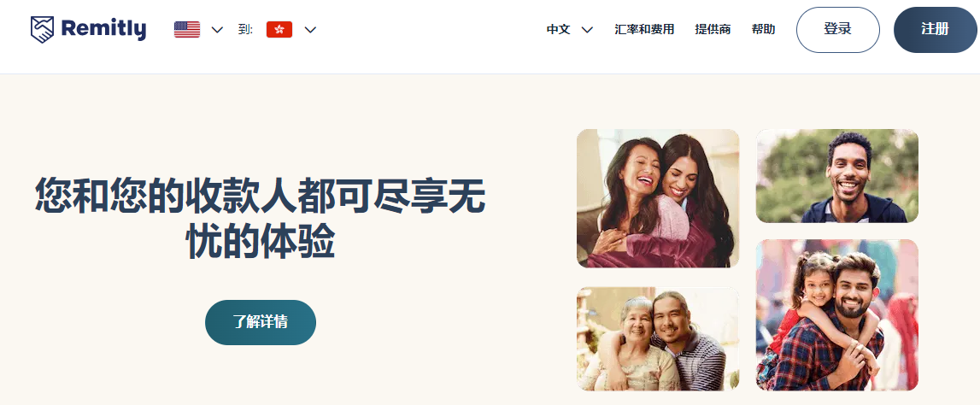
Task: Click the photo of two women hugging
Action: click(x=658, y=198)
